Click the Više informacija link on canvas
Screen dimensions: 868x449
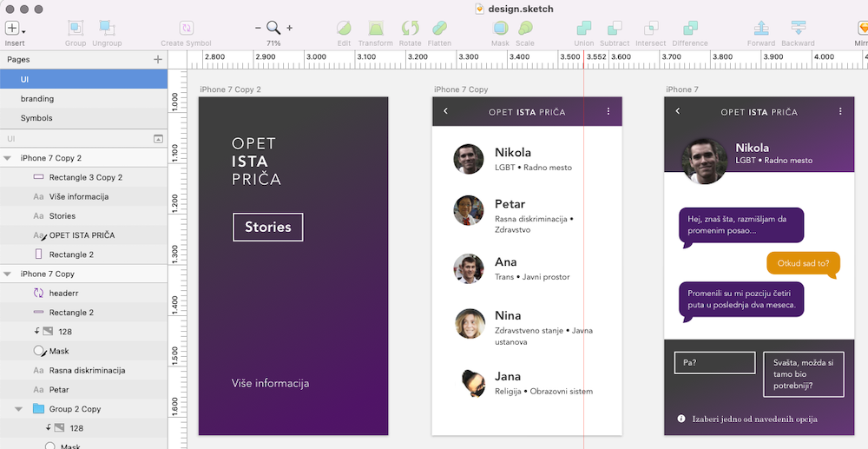[270, 383]
